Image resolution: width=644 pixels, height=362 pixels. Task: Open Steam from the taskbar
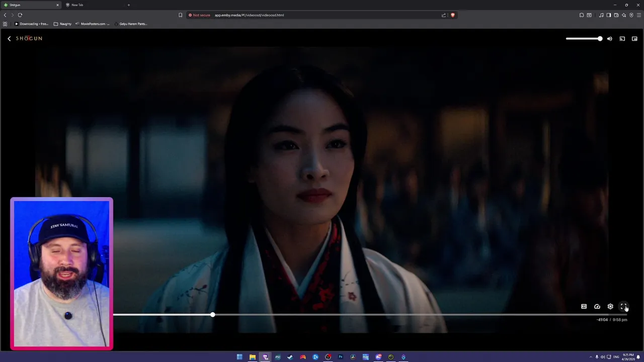(290, 357)
